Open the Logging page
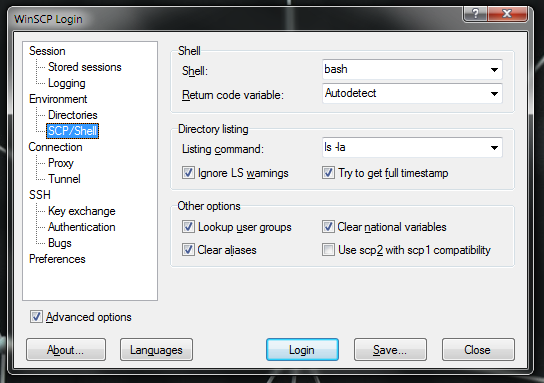Image resolution: width=544 pixels, height=383 pixels. click(x=67, y=83)
